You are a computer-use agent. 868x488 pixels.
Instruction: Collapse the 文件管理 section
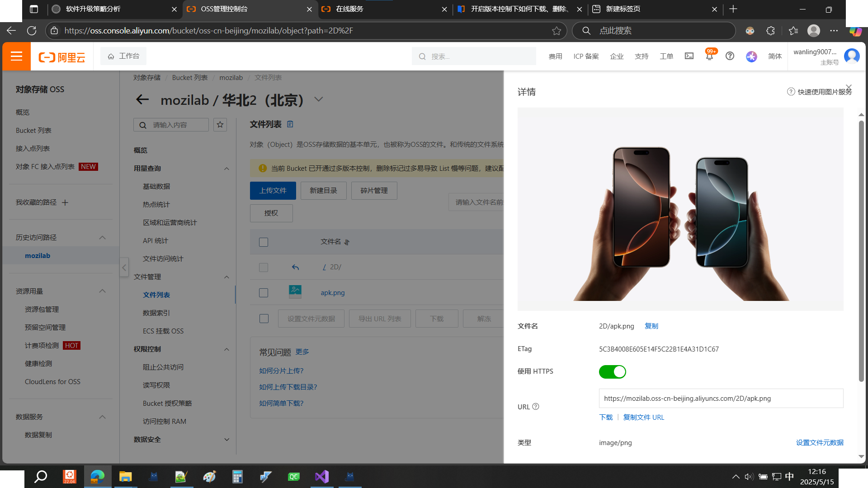click(x=226, y=277)
